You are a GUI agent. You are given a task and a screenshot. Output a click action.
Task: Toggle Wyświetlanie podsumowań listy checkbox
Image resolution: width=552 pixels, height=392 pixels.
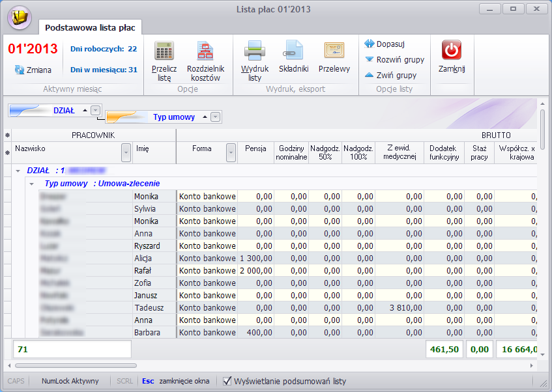227,381
